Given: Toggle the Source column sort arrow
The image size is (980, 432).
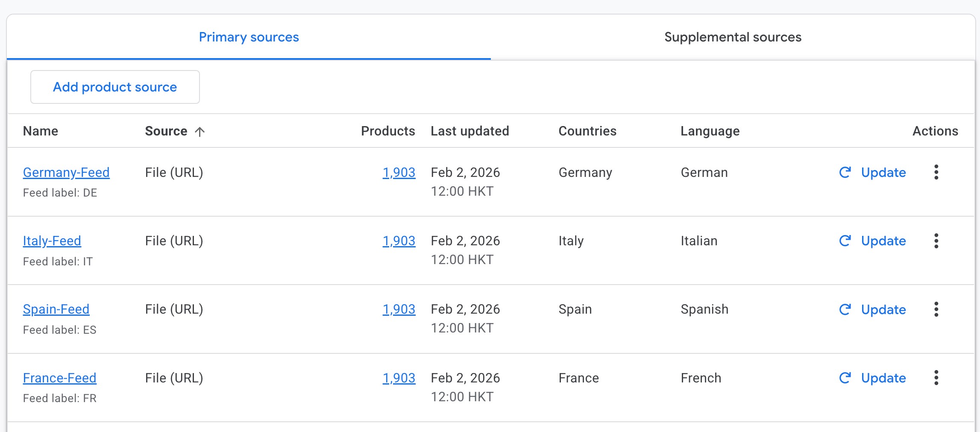Looking at the screenshot, I should pyautogui.click(x=200, y=132).
